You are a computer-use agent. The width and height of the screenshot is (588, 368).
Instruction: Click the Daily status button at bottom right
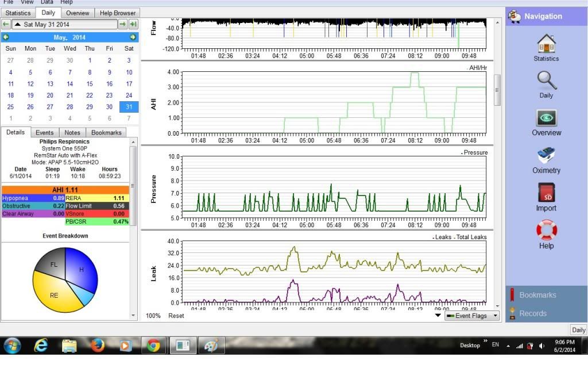click(x=578, y=329)
